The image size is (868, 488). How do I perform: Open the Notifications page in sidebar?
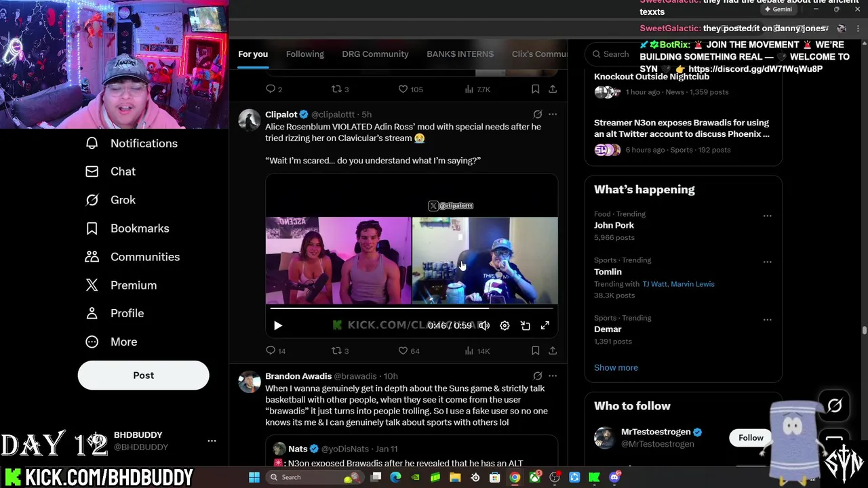coord(132,143)
